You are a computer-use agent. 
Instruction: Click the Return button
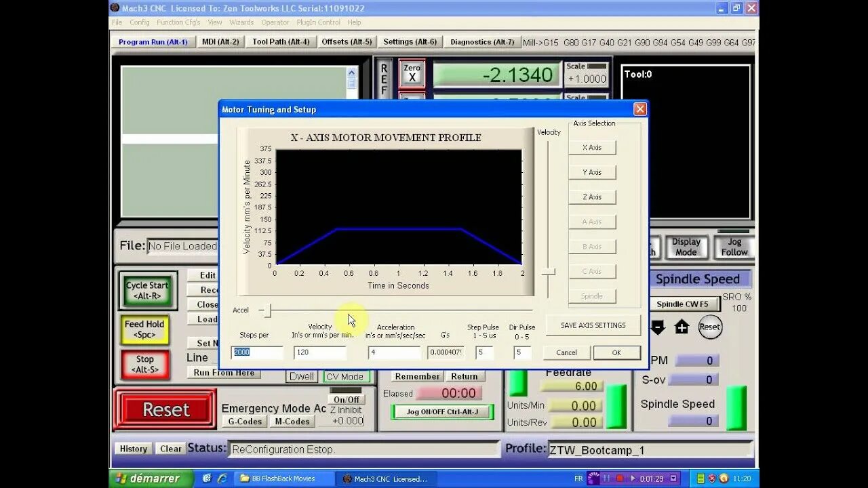click(x=464, y=377)
